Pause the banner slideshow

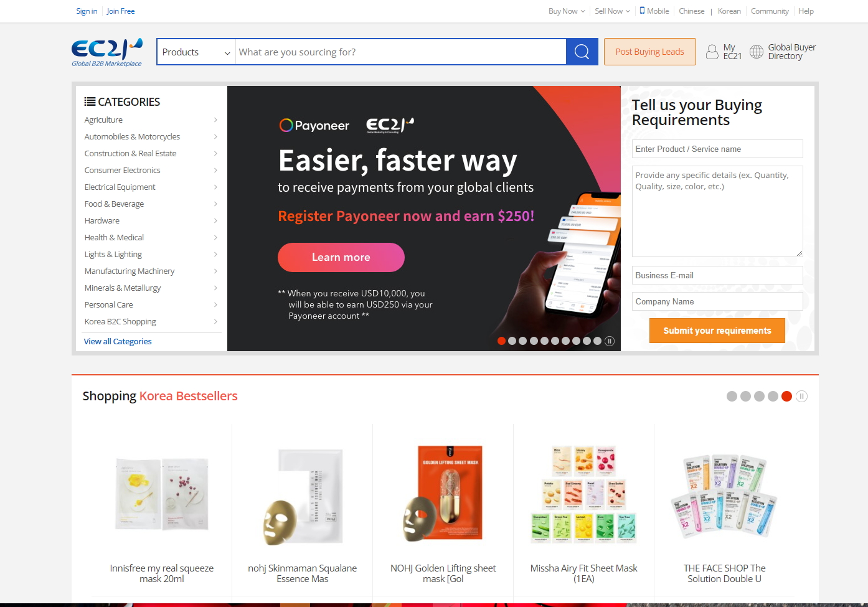point(610,341)
